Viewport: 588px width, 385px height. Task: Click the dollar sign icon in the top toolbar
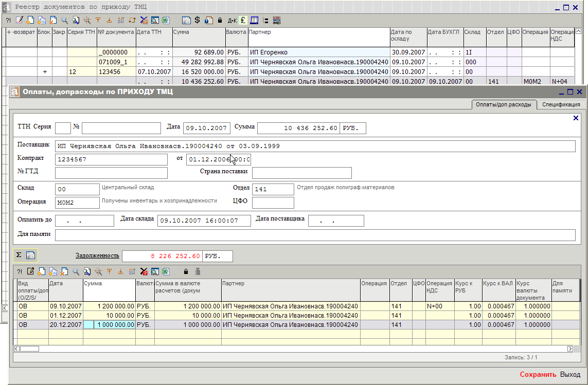[197, 20]
